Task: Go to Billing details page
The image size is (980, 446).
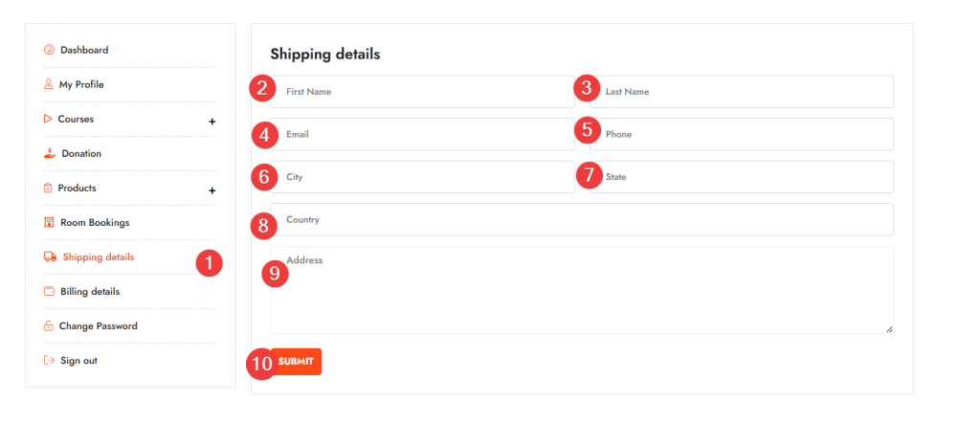Action: tap(90, 291)
